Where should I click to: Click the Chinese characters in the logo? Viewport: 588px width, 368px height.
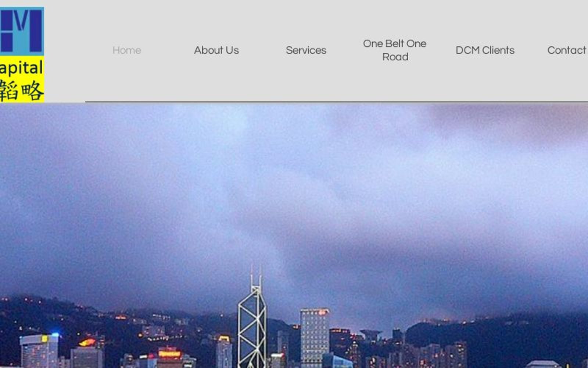(22, 90)
